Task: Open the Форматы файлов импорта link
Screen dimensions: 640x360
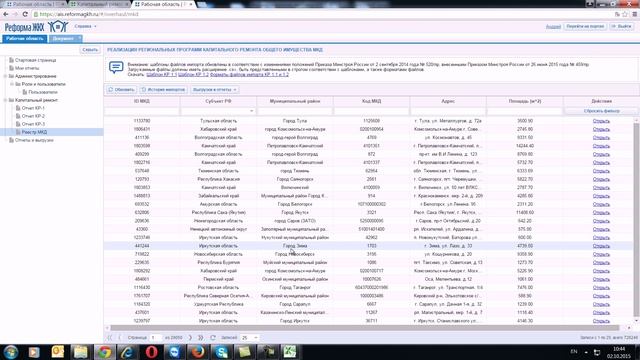Action: click(x=249, y=75)
